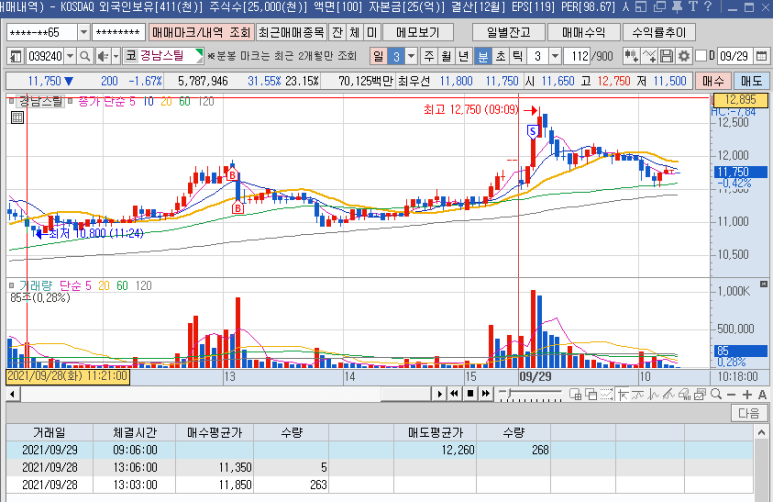Screen dimensions: 773x502
Task: Click the date field 09/29
Action: pyautogui.click(x=735, y=56)
